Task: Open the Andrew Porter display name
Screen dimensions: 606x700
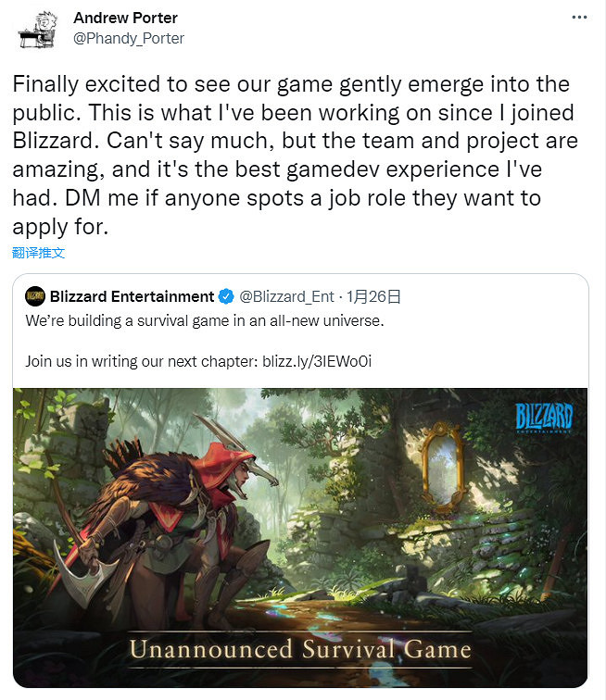Action: [126, 18]
